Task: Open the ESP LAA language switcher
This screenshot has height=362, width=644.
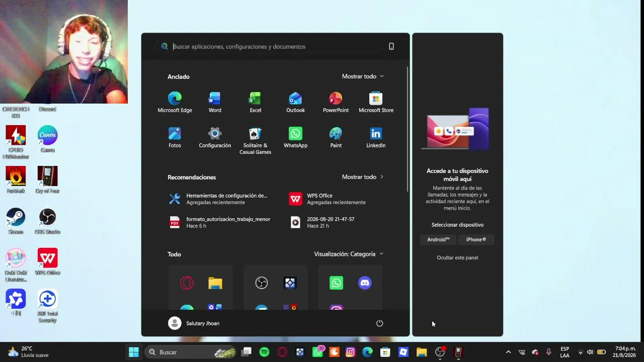Action: (x=565, y=352)
